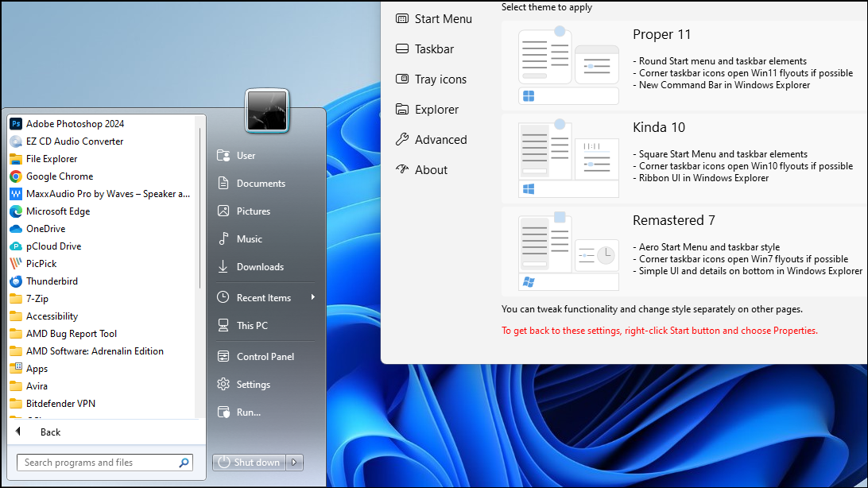Open MaxxAudio Pro by Waves icon
Screen dimensions: 868x488
16,194
